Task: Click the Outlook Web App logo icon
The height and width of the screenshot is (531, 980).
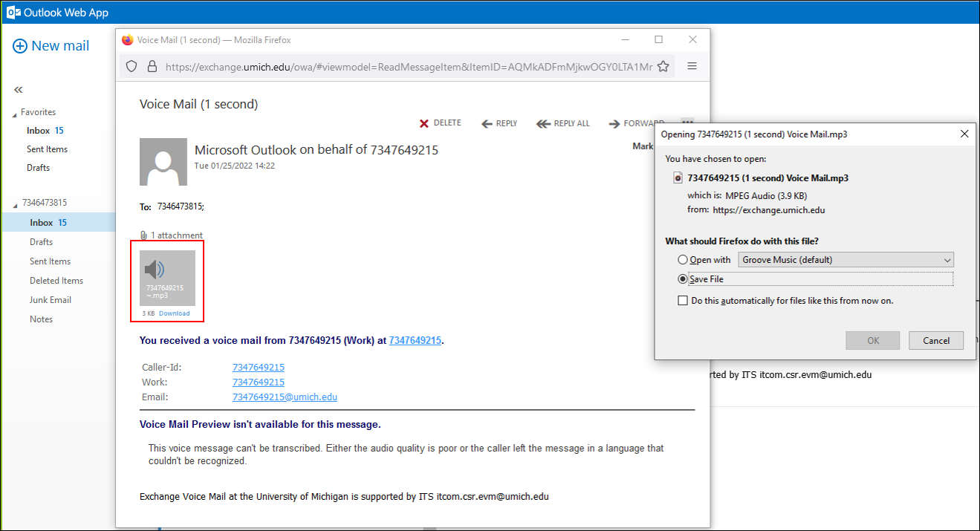Action: (x=13, y=12)
